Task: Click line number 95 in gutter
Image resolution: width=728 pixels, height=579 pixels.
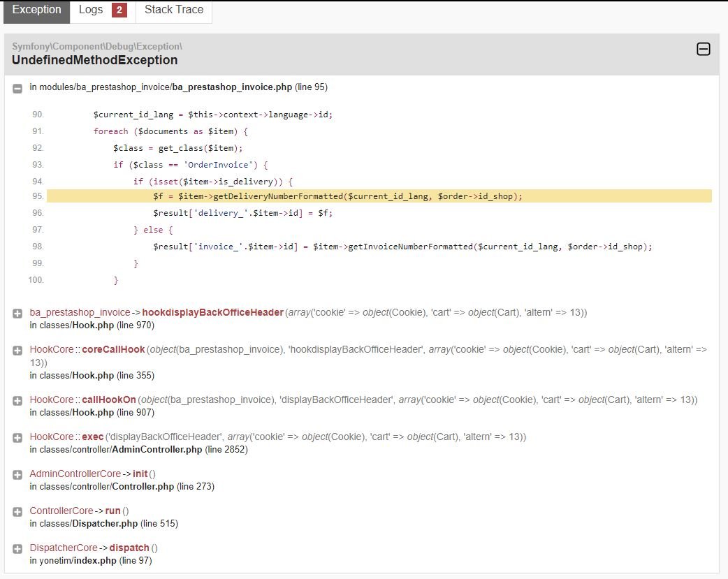Action: pyautogui.click(x=38, y=196)
